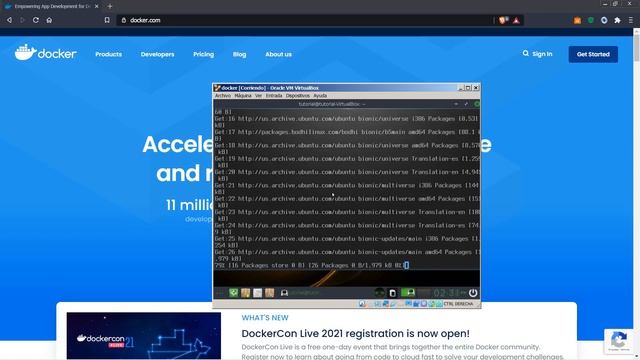Click the second shelf launcher icon in VM

(x=245, y=293)
